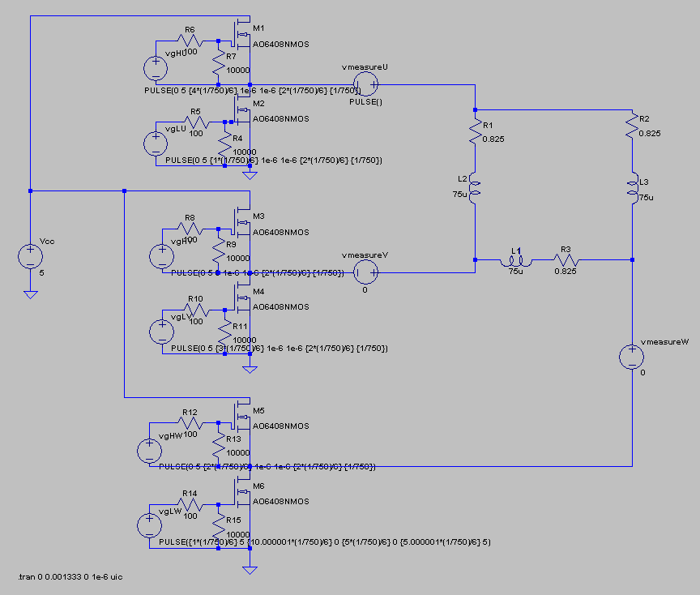Image resolution: width=700 pixels, height=595 pixels.
Task: Select inductor L1 coil symbol
Action: 516,261
